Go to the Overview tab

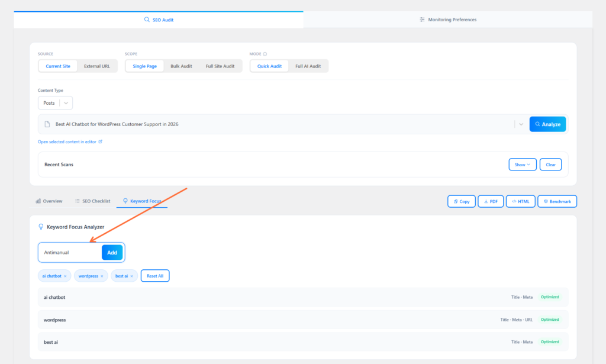(x=53, y=201)
